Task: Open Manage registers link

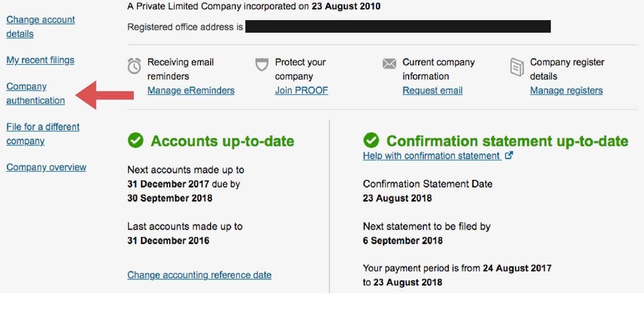Action: tap(567, 91)
